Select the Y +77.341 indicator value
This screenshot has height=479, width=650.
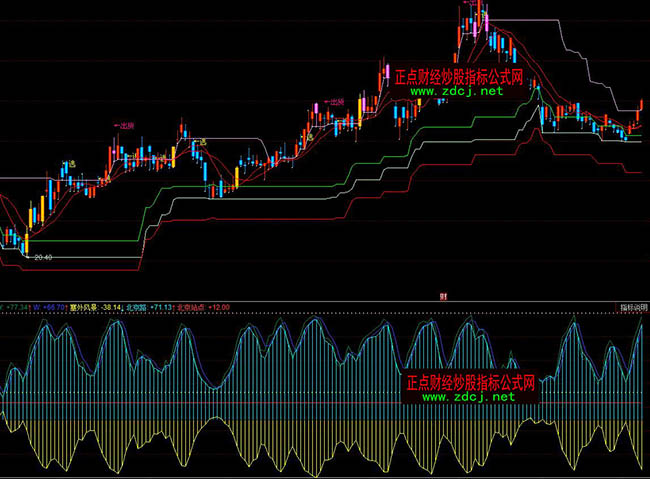coord(14,308)
